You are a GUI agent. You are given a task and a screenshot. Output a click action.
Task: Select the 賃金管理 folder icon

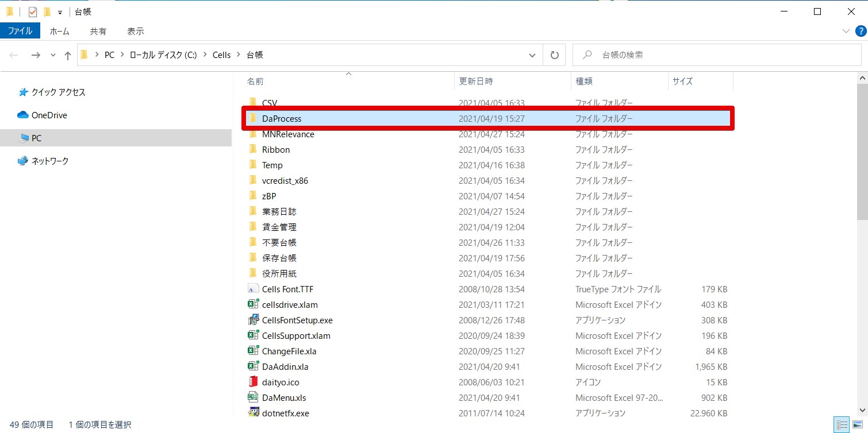(x=253, y=227)
